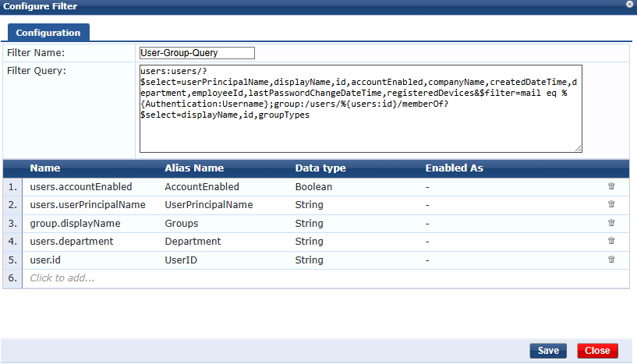
Task: Click the Filter Name input field
Action: [x=196, y=53]
